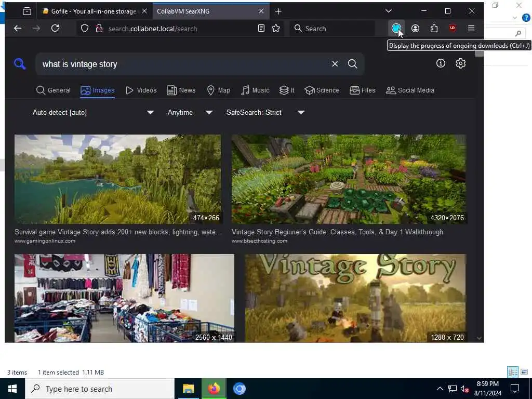Clear the search query with X
532x399 pixels.
[x=335, y=64]
